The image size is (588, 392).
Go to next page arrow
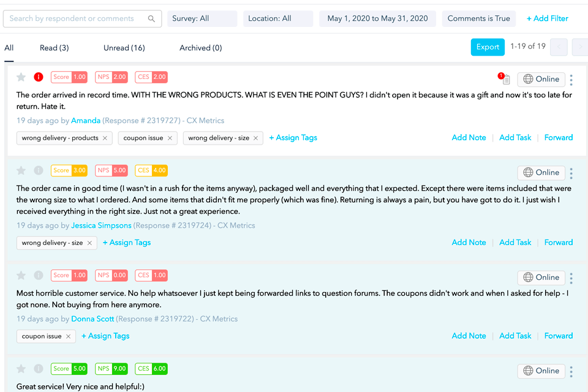click(x=580, y=47)
